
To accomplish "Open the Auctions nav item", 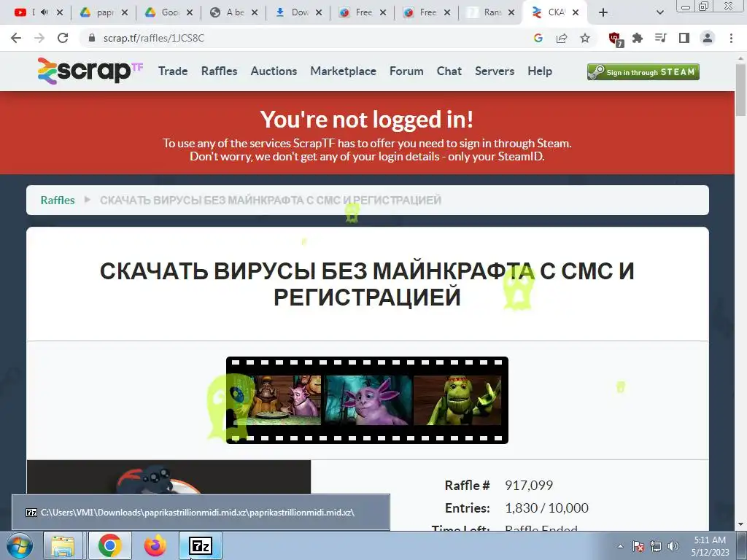I will pyautogui.click(x=274, y=71).
